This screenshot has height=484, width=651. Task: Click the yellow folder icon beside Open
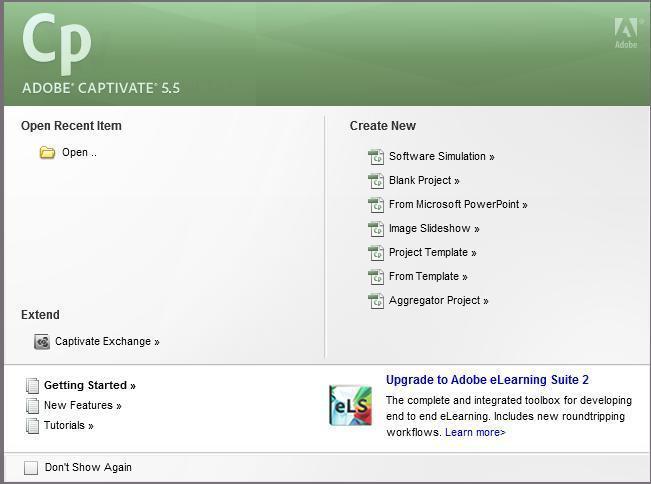47,153
